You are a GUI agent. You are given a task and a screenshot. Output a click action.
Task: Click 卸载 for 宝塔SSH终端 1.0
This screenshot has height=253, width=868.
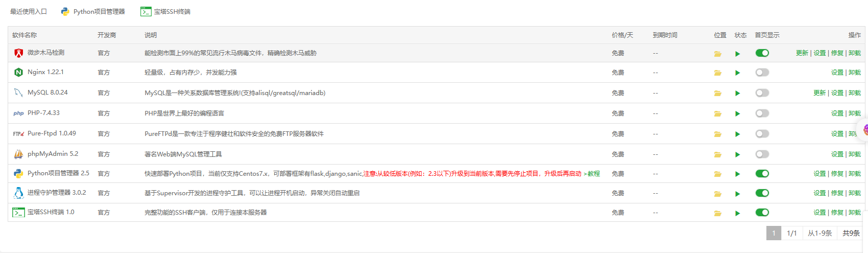tap(855, 213)
